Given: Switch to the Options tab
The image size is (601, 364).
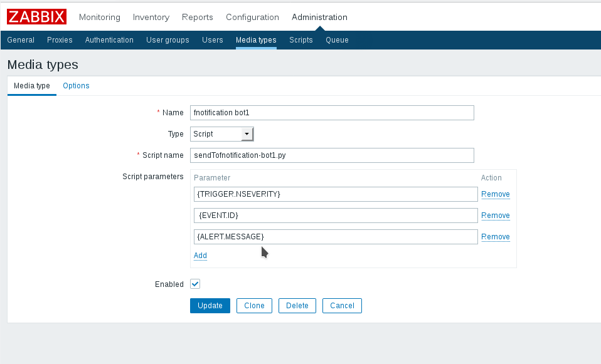Looking at the screenshot, I should [76, 86].
